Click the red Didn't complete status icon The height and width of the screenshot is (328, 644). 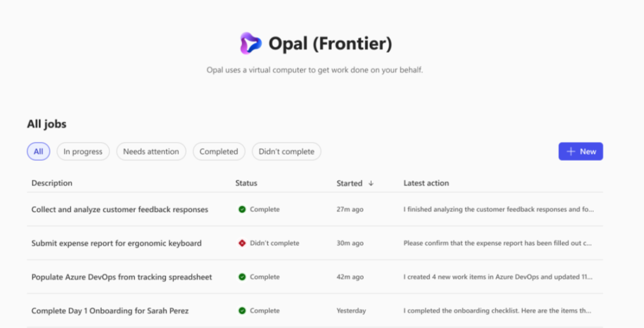click(242, 243)
